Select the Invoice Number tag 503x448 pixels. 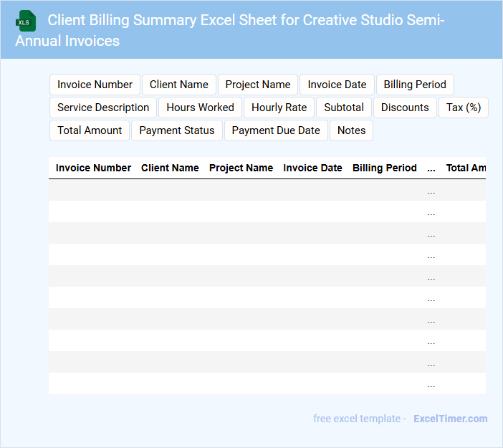tap(95, 85)
